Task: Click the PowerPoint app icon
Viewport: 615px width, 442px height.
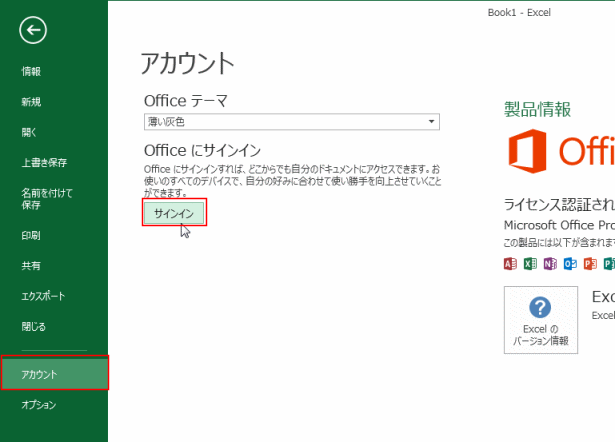Action: click(590, 264)
